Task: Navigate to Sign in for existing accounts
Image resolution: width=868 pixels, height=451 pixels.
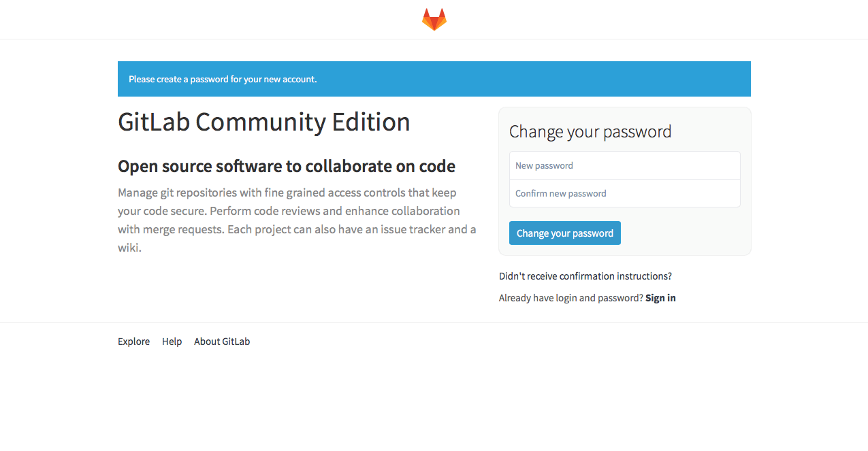Action: coord(660,298)
